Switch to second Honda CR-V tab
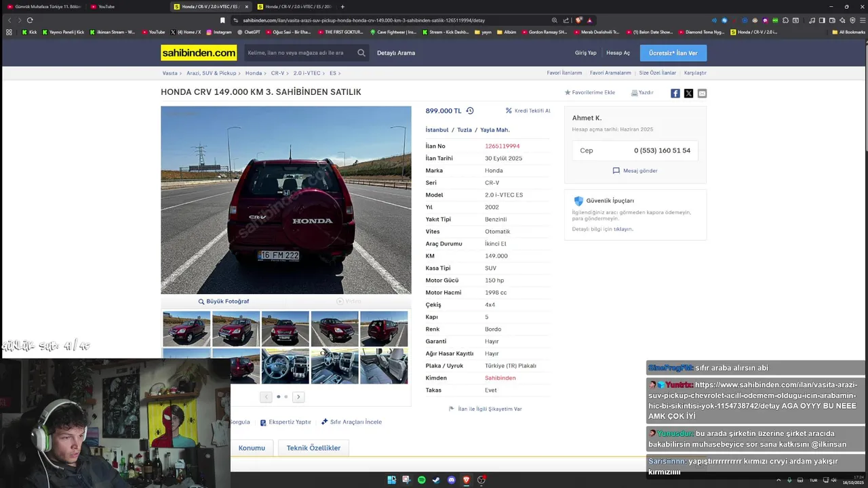Screen dimensions: 868x488 point(294,7)
